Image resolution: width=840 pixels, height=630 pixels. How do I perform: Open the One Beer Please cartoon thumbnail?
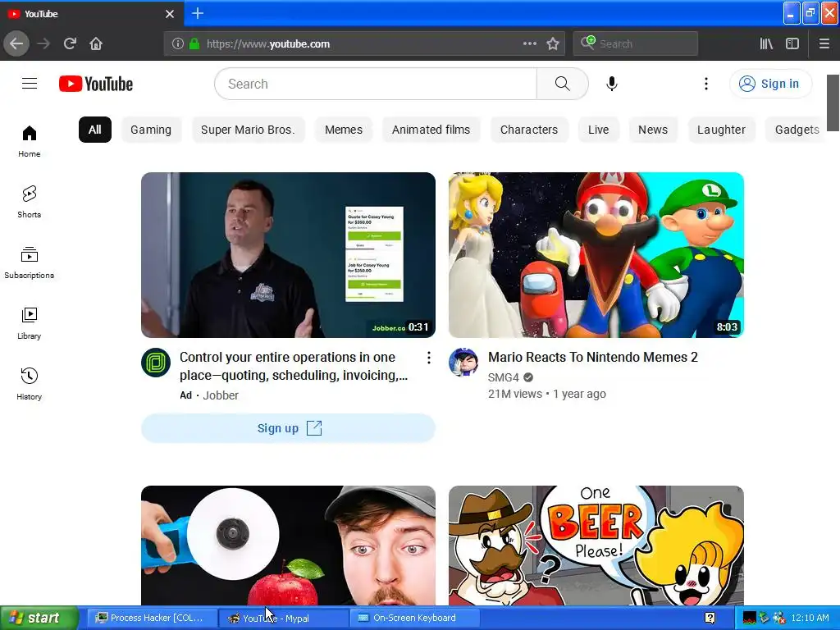click(x=596, y=546)
